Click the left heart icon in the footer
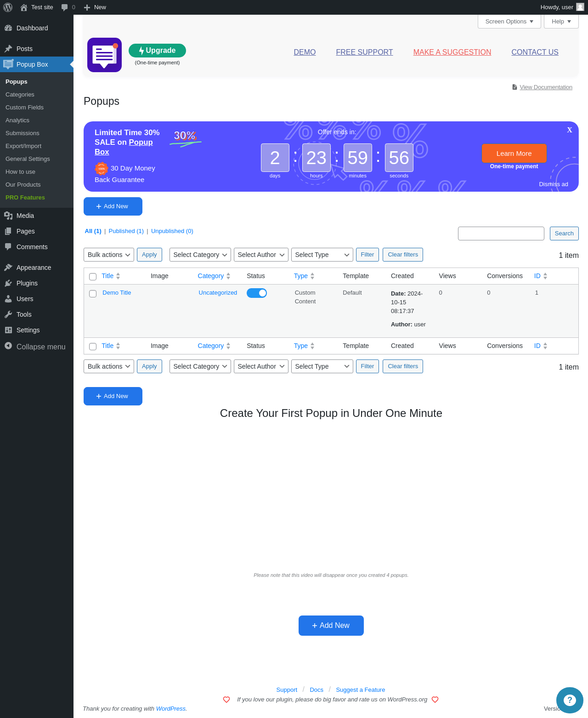The height and width of the screenshot is (718, 588). point(226,700)
